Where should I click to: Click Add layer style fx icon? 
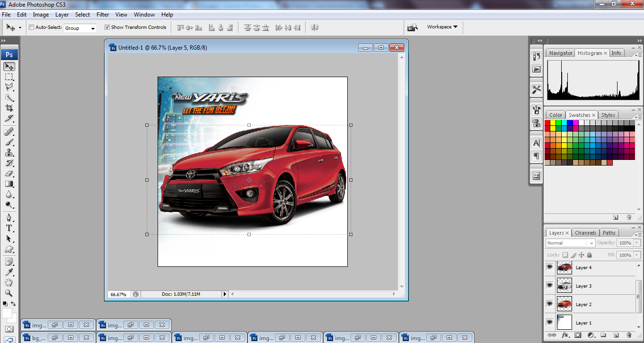point(565,335)
